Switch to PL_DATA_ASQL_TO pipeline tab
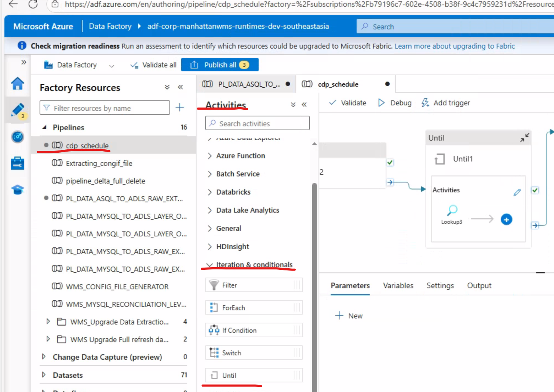Viewport: 554px width, 392px height. (246, 84)
